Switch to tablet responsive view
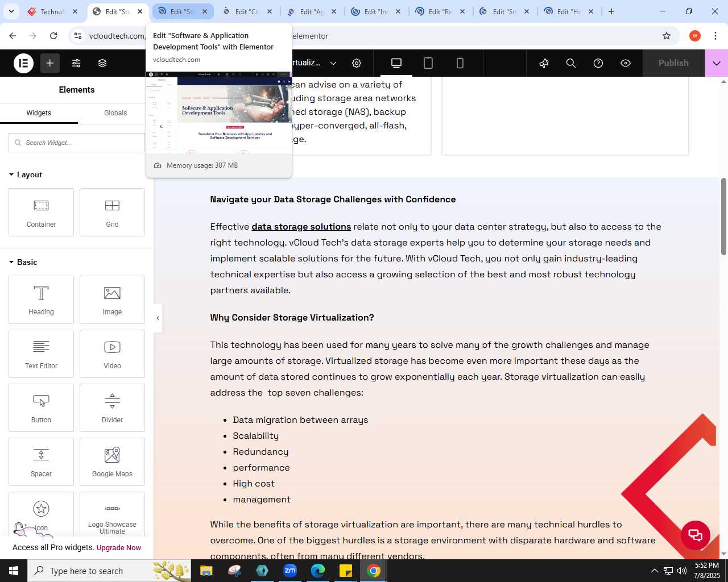Viewport: 728px width, 582px height. click(428, 63)
